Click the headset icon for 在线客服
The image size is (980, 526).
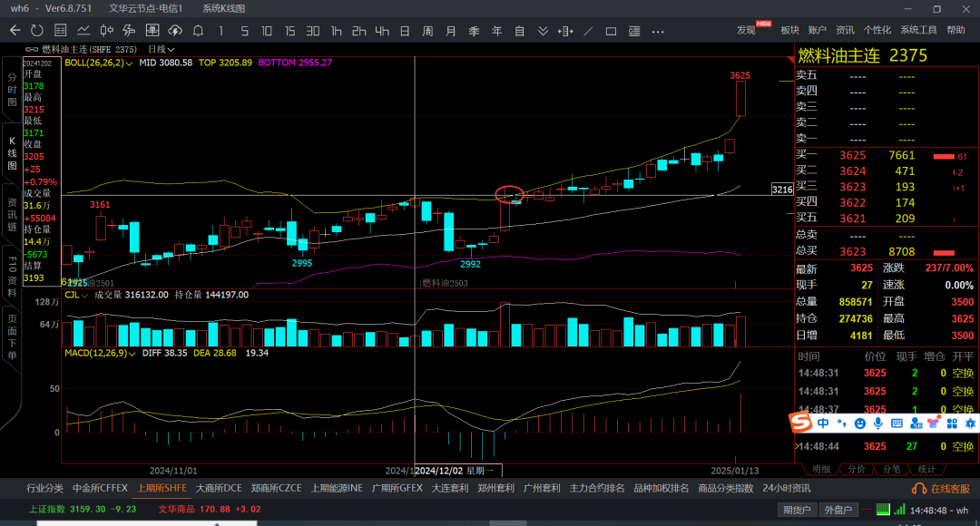(x=918, y=489)
